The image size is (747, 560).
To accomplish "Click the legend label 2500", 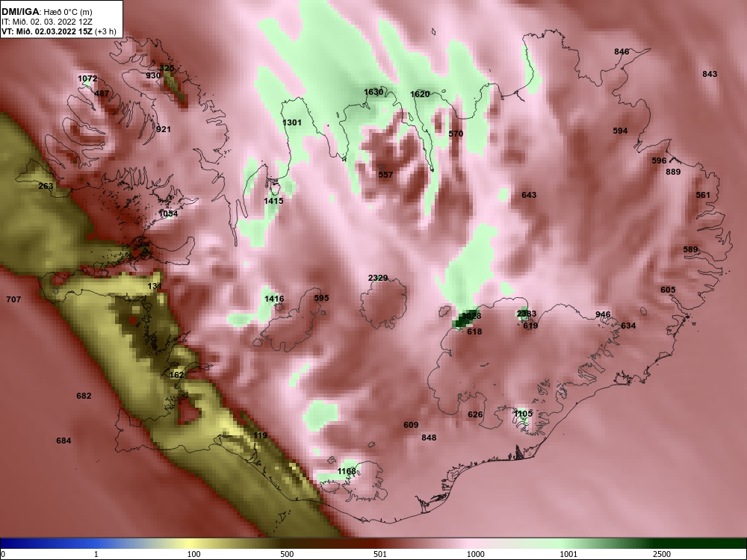I will coord(662,554).
